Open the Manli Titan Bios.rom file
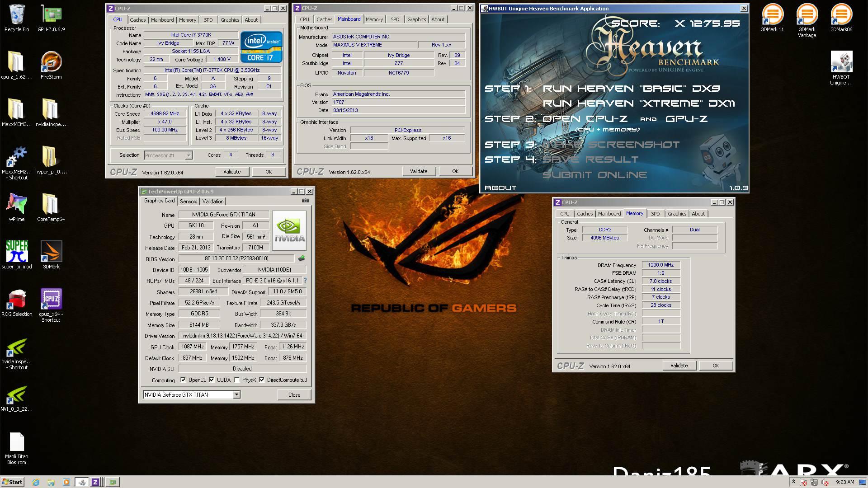Viewport: 868px width, 488px height. pos(17,448)
